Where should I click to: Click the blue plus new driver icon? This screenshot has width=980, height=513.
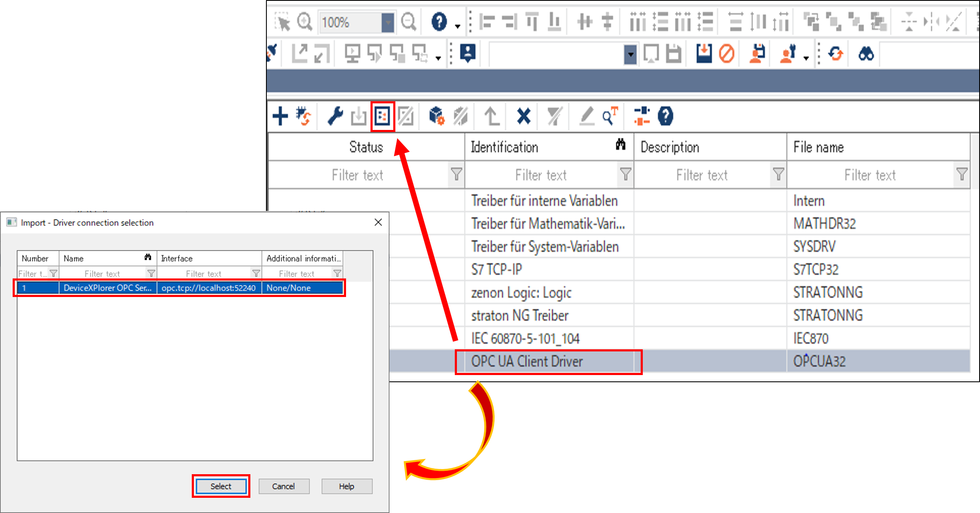[x=280, y=116]
